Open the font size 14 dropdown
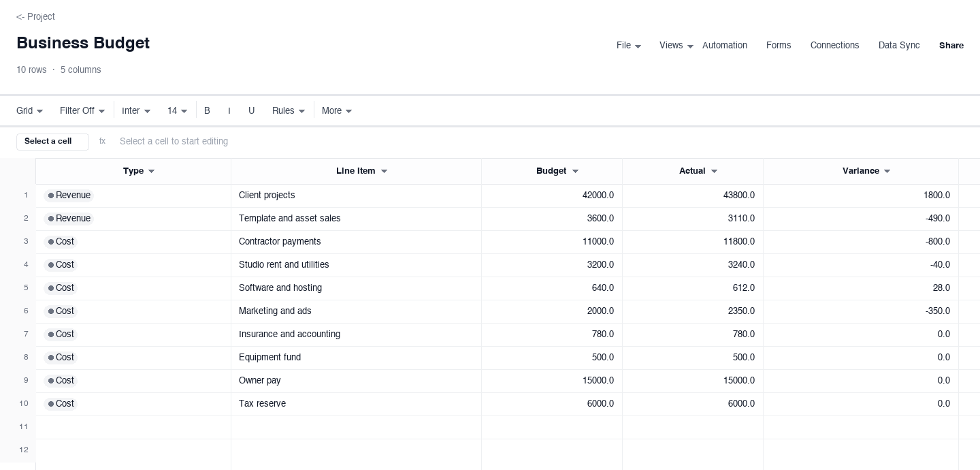This screenshot has width=980, height=470. [178, 110]
